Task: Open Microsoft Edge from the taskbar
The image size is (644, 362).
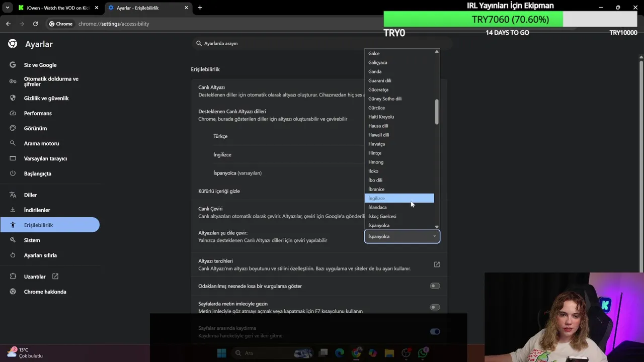Action: point(340,353)
